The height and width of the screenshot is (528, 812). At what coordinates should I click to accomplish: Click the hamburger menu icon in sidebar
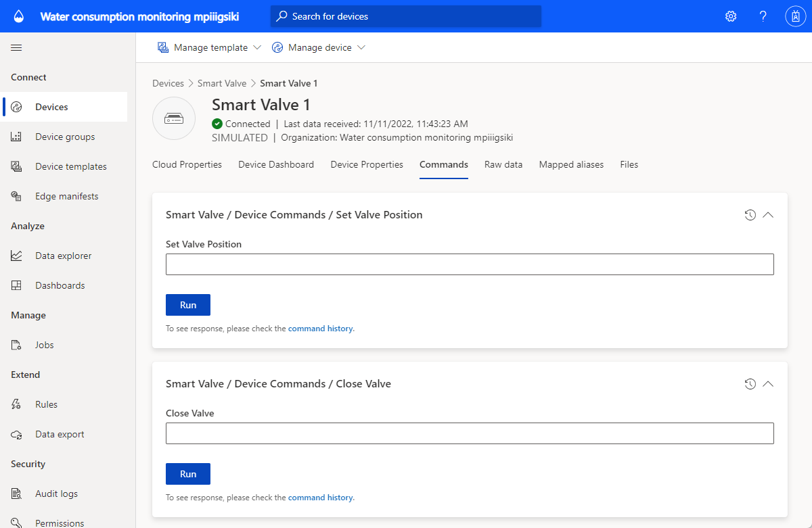coord(16,47)
